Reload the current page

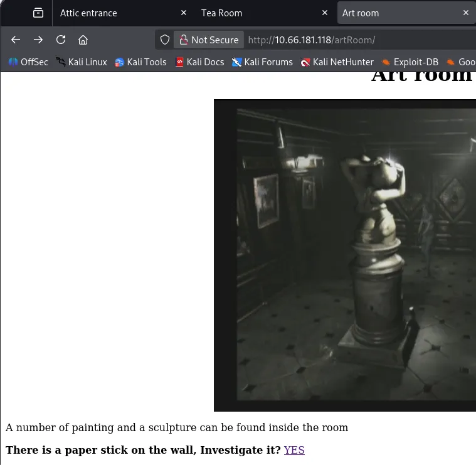click(61, 40)
